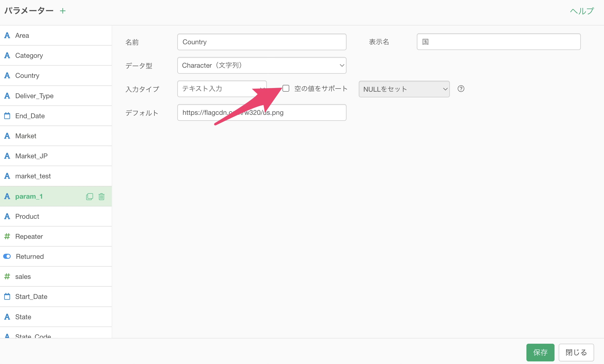604x364 pixels.
Task: Click the 空の値をサポート label
Action: (x=321, y=89)
